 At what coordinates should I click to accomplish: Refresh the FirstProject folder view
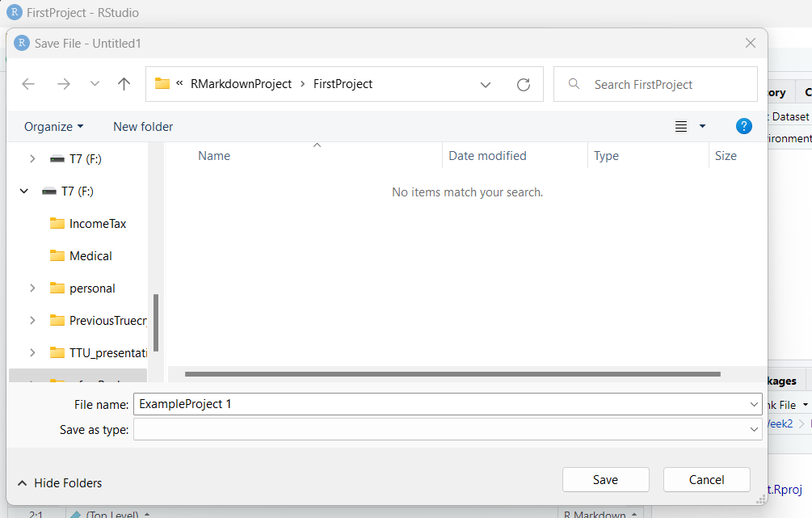523,84
